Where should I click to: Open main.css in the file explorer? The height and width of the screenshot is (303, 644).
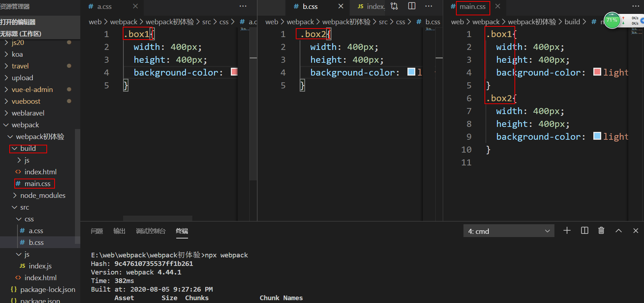[x=37, y=184]
